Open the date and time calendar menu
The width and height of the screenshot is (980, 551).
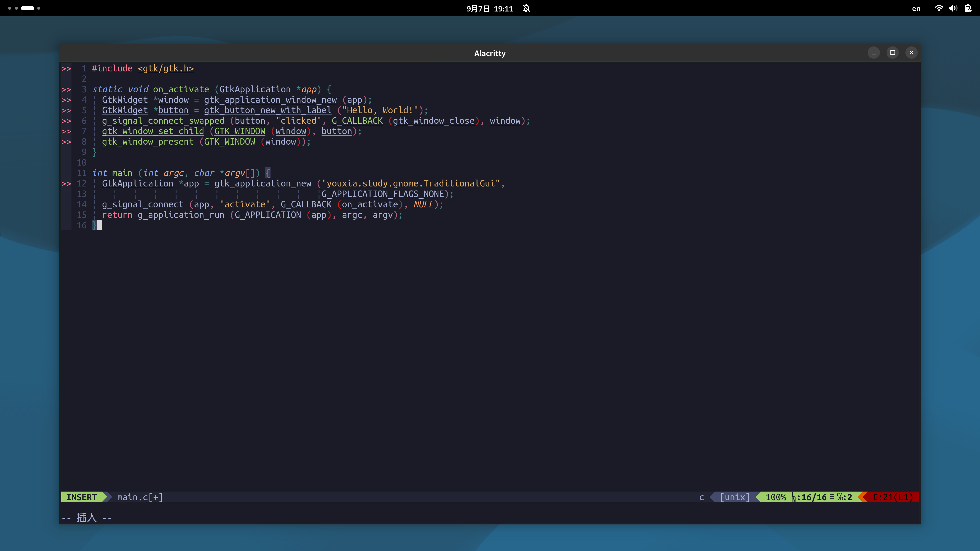(490, 8)
